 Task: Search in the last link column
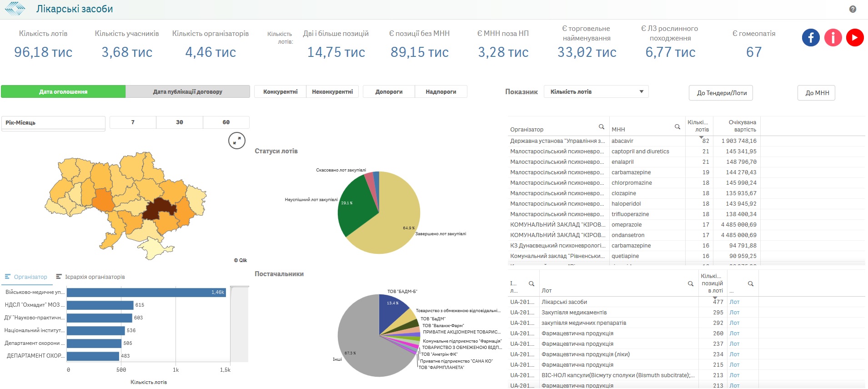click(751, 284)
